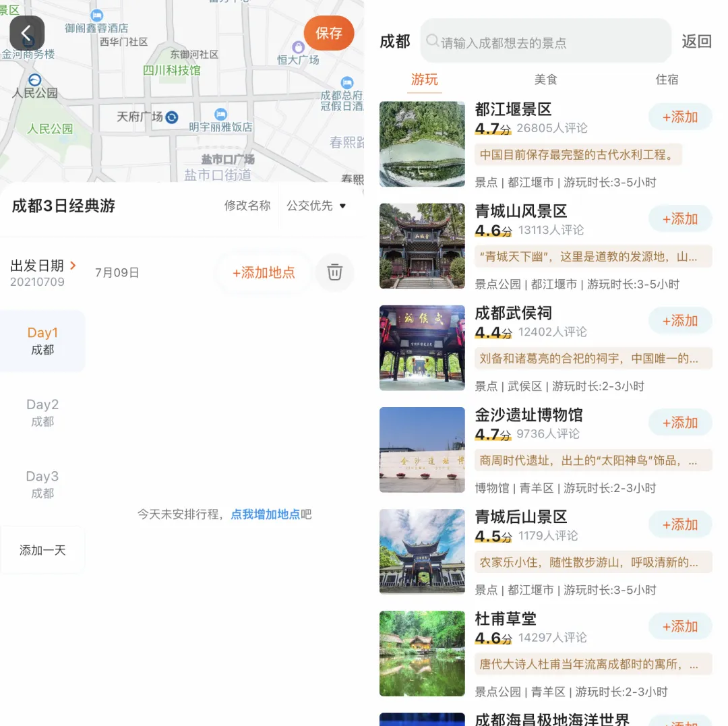Viewport: 728px width, 726px height.
Task: Open the 成都武侯祠 thumbnail image
Action: tap(422, 348)
